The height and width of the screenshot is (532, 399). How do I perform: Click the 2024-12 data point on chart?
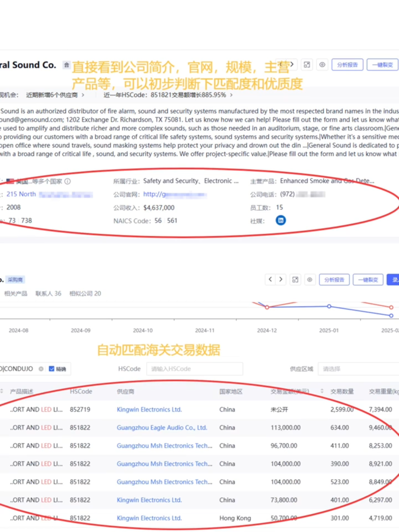point(267,307)
